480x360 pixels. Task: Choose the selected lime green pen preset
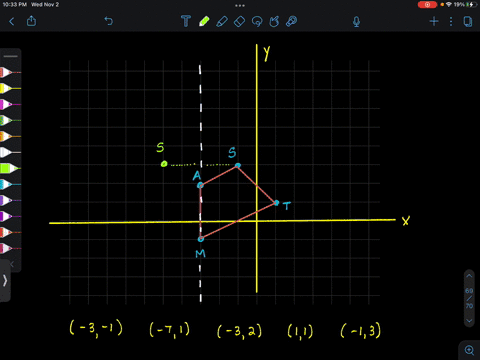click(x=10, y=168)
